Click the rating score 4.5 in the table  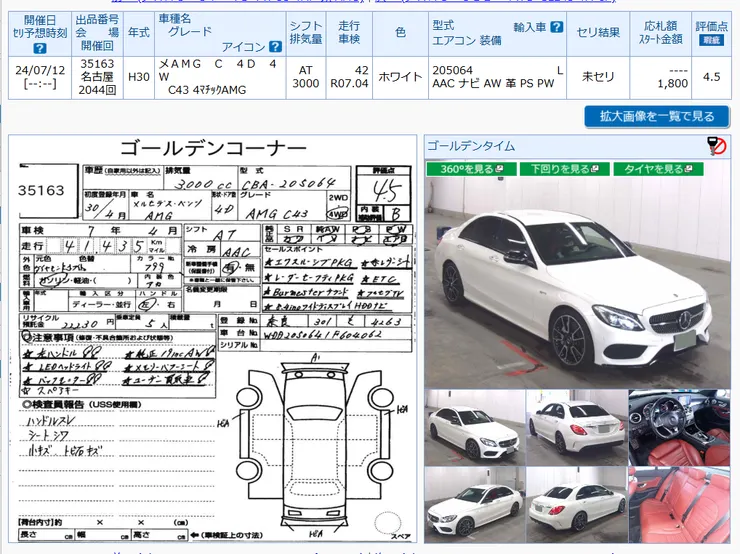711,77
